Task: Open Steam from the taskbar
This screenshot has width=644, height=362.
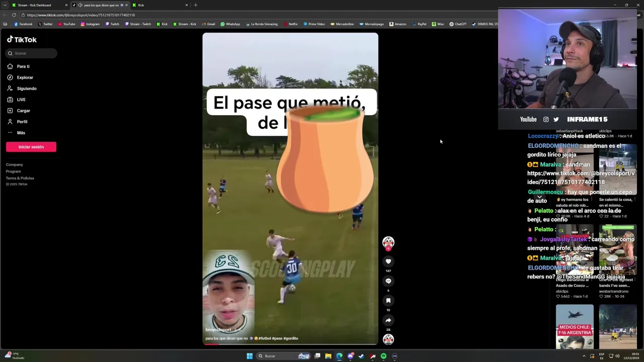Action: point(361,356)
